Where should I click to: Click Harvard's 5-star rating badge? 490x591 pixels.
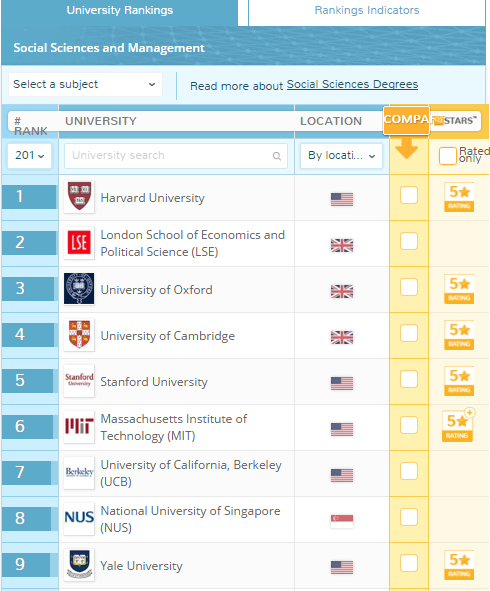(459, 197)
